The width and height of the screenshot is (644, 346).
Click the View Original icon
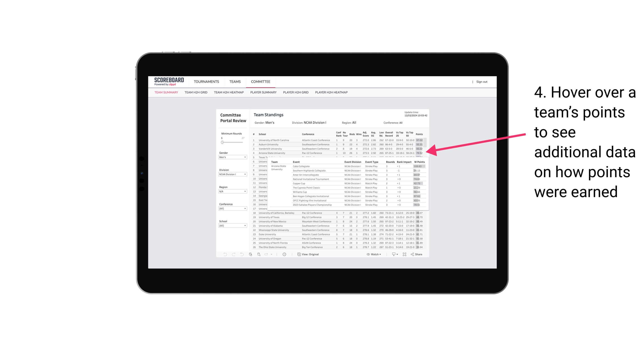pyautogui.click(x=298, y=254)
